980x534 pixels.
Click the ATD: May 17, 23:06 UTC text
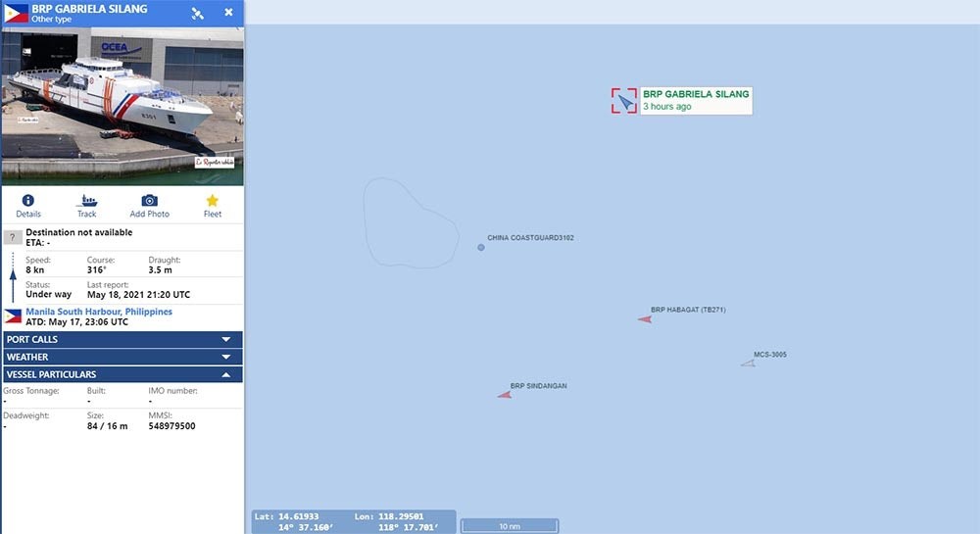[x=76, y=322]
